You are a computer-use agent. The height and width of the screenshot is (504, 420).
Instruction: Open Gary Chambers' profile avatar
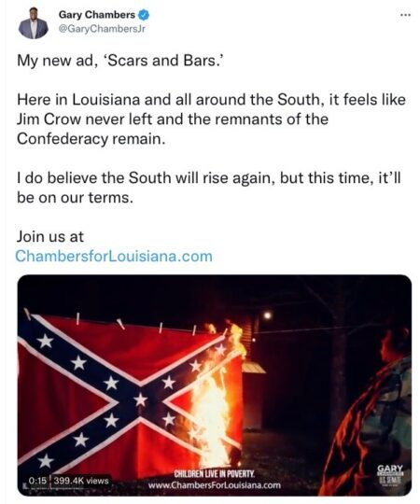[33, 23]
